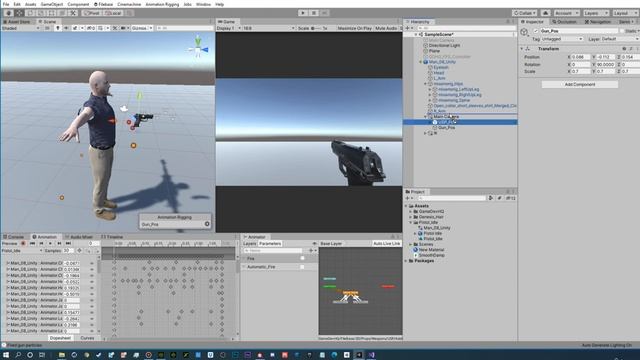Click the Pause button in the main toolbar
Image resolution: width=640 pixels, height=360 pixels.
[314, 13]
